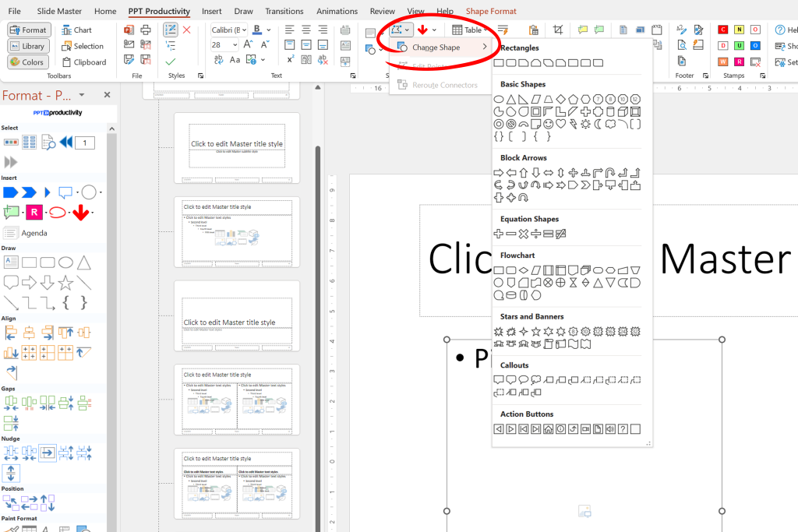
Task: Expand the Change Shape submenu
Action: click(442, 48)
